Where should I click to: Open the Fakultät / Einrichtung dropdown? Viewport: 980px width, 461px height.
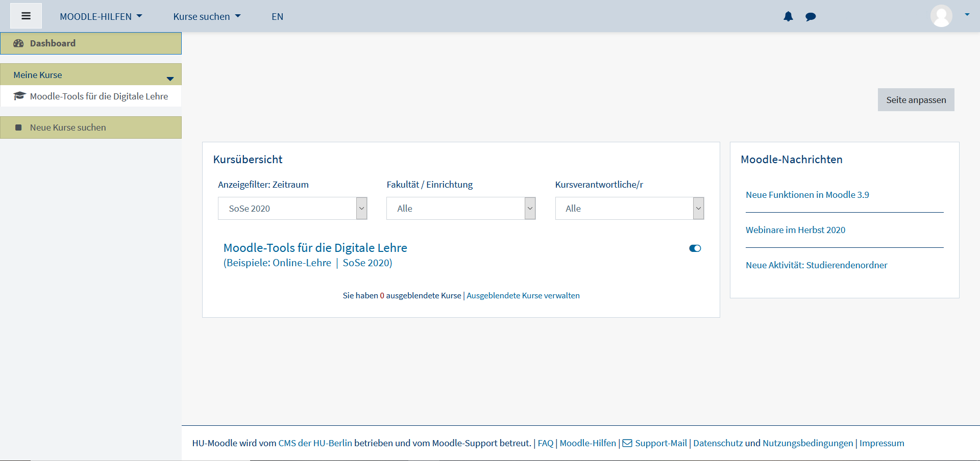point(461,208)
